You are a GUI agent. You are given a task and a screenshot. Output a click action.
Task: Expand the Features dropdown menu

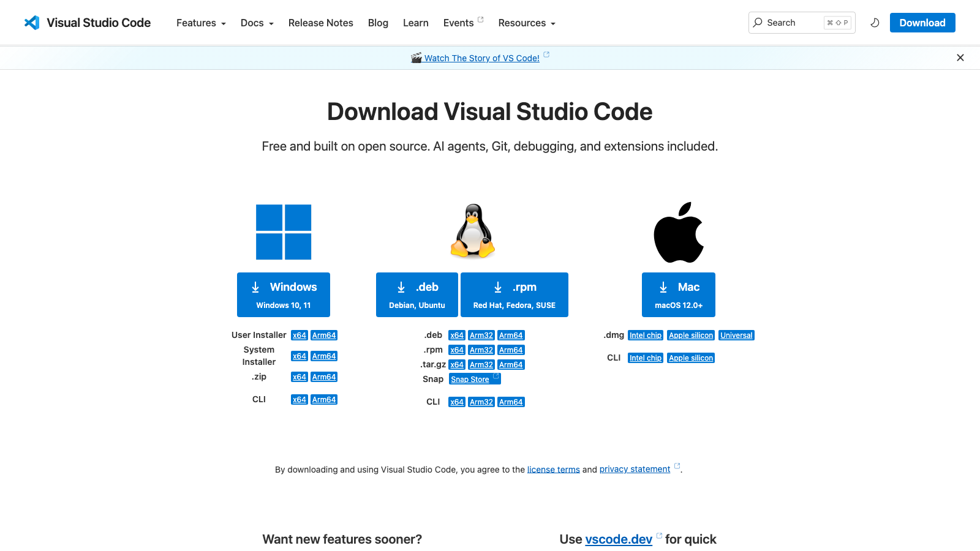201,23
